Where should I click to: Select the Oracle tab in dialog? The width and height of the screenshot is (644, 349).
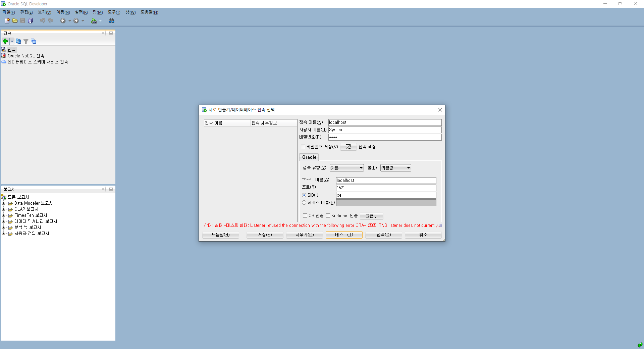[x=309, y=157]
